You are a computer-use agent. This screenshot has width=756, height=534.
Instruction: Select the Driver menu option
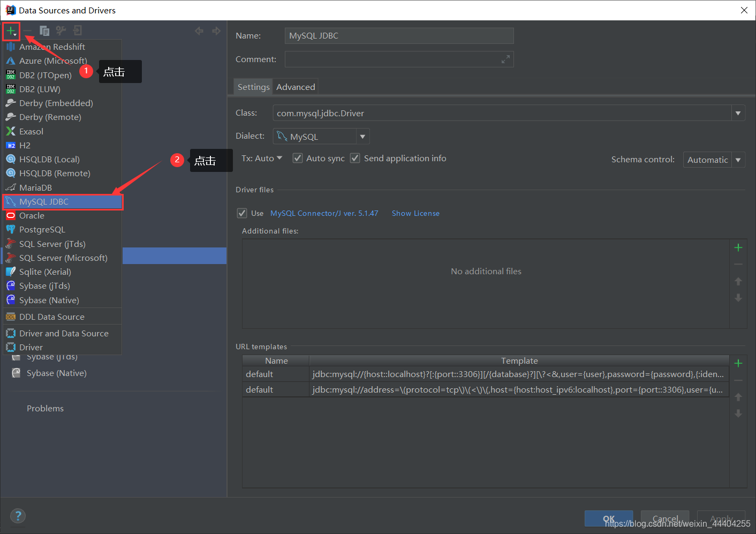point(63,347)
